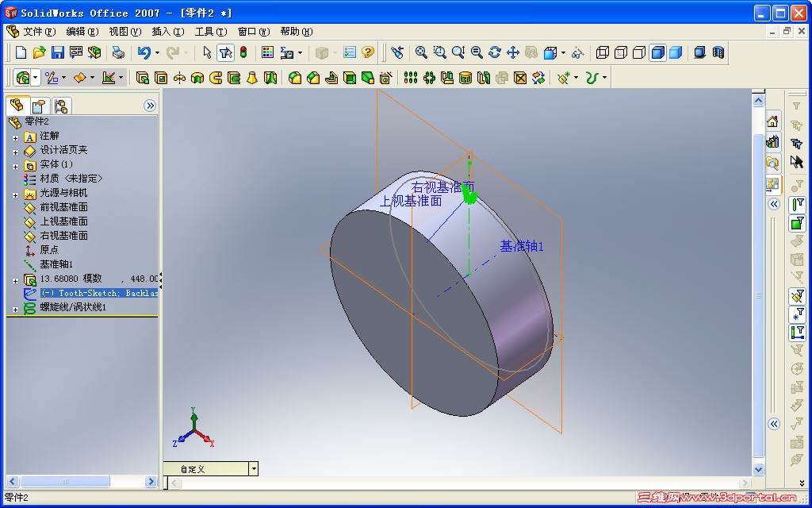
Task: Expand the 螺旋线/涡状线1 tree node
Action: (x=16, y=310)
